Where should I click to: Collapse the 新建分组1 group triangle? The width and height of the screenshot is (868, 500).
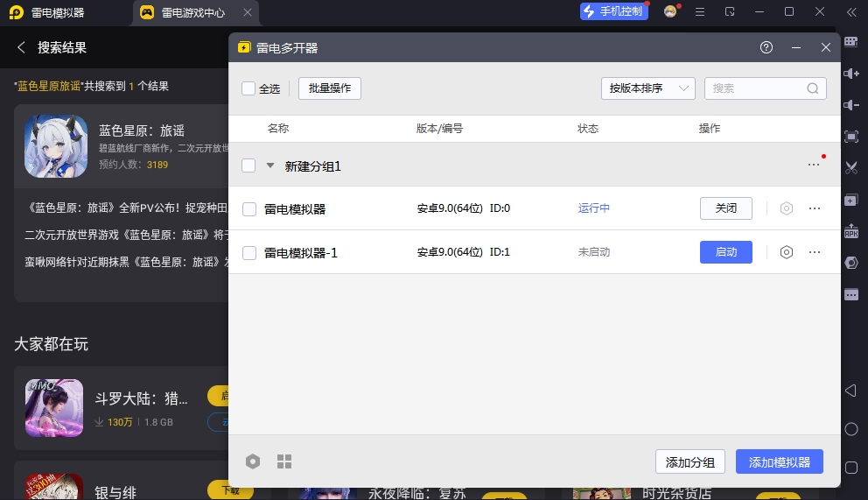click(270, 165)
